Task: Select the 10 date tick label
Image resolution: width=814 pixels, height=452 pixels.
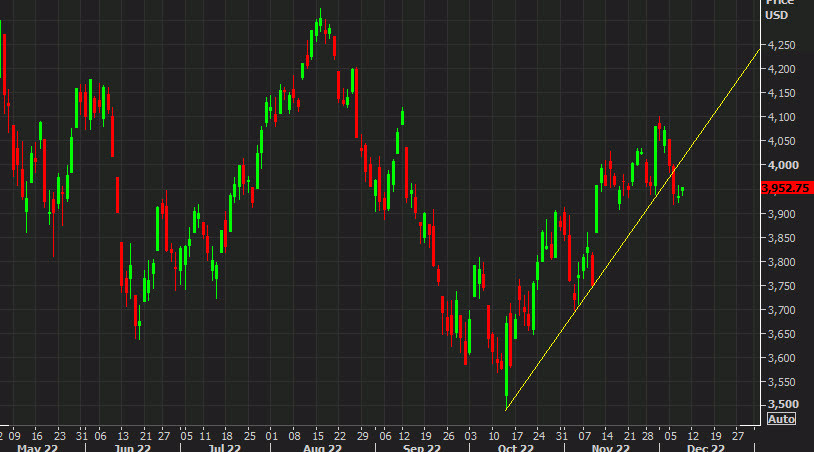Action: [x=494, y=436]
